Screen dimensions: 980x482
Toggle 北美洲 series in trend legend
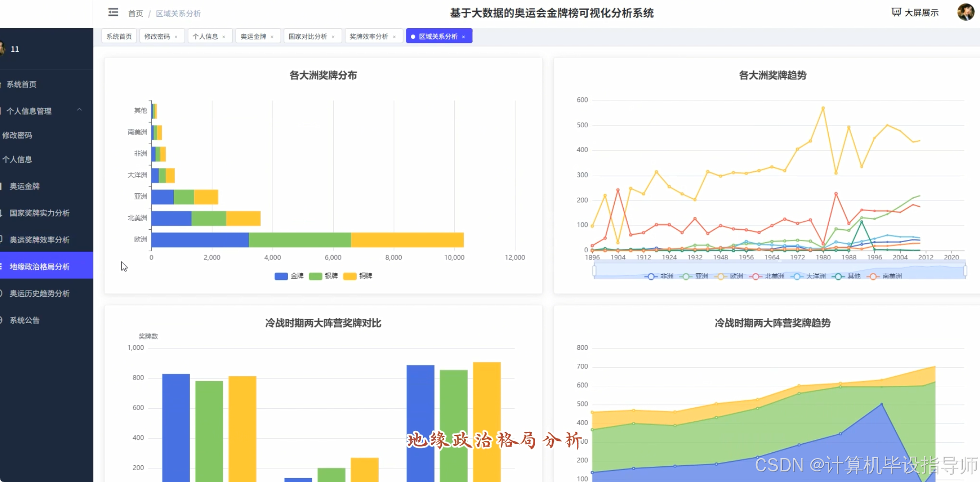[x=767, y=276]
